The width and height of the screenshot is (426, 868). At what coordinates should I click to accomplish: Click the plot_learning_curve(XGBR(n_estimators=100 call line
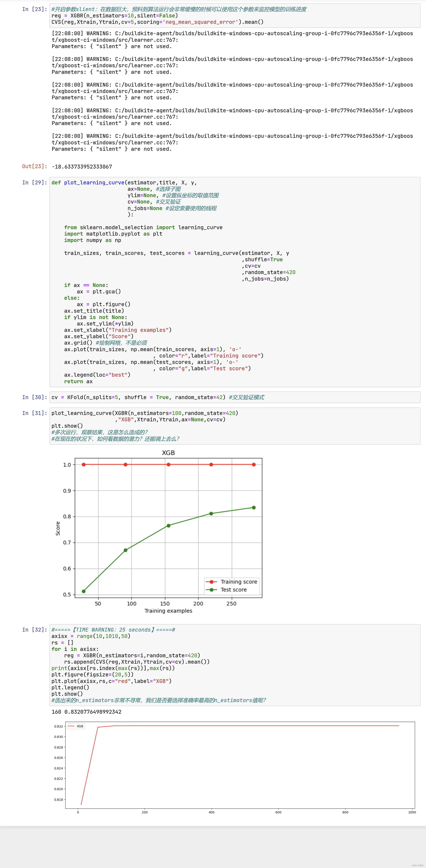145,413
